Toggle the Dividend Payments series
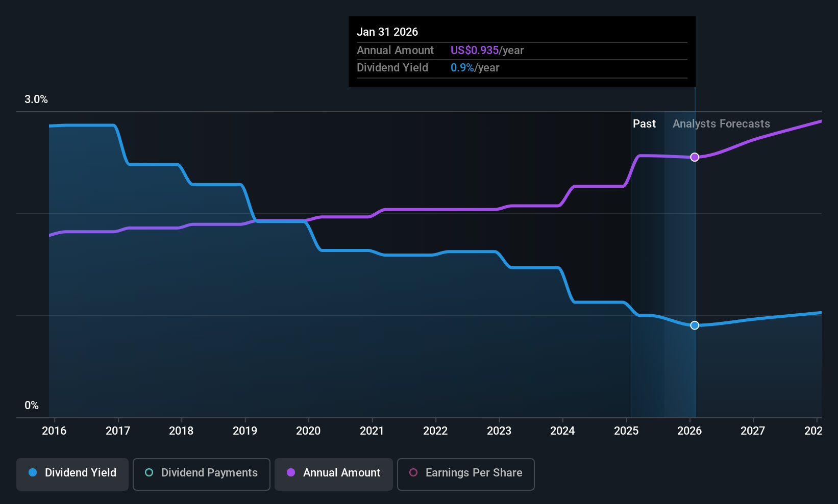Viewport: 838px width, 504px height. (202, 474)
